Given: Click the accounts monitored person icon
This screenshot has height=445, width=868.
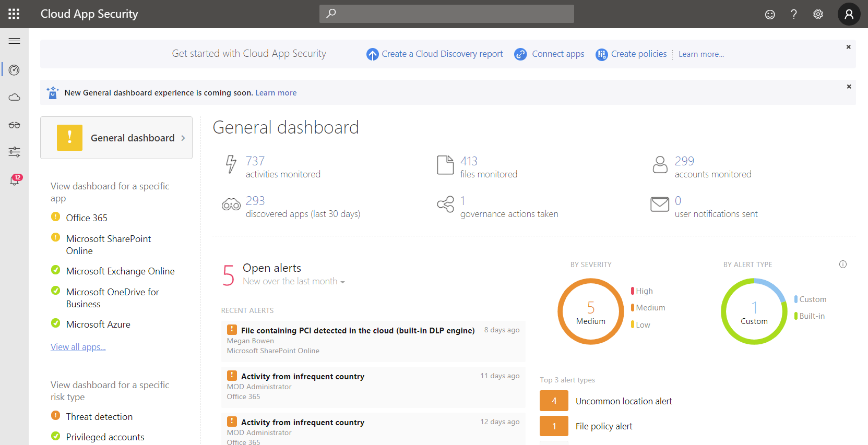Looking at the screenshot, I should [660, 165].
